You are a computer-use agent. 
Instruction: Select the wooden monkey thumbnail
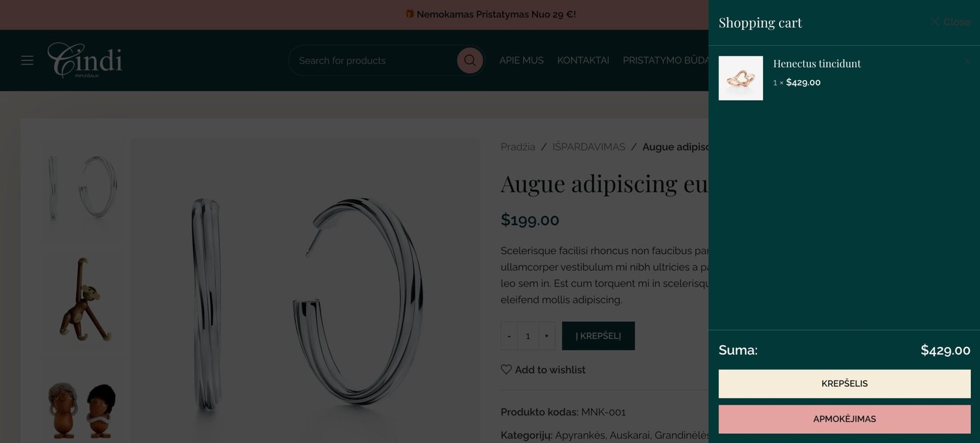pos(83,299)
